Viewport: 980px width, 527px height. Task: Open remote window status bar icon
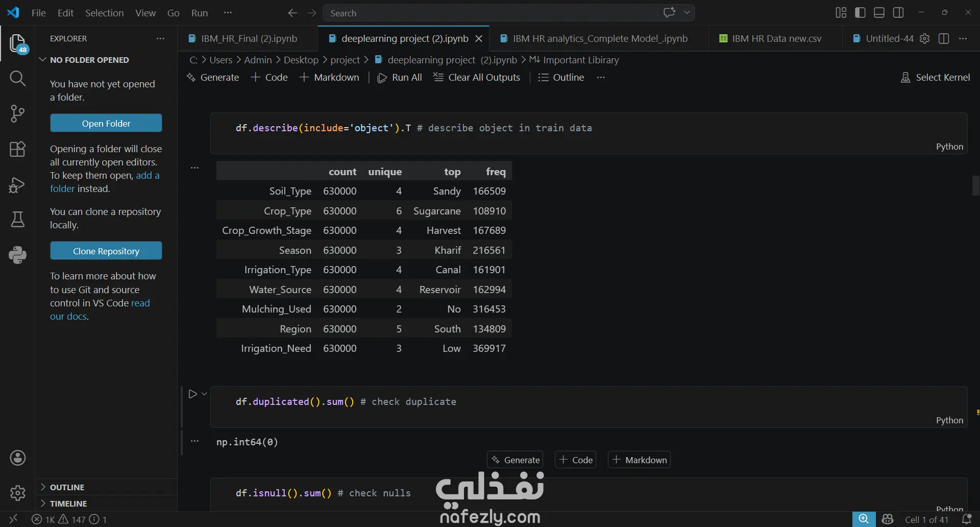coord(13,519)
